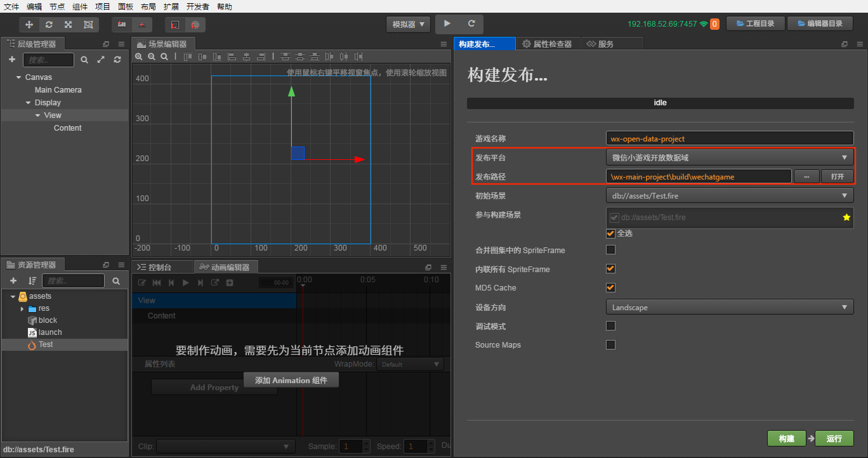Screen dimensions: 868x458
Task: Add a new node in hierarchy panel
Action: click(x=12, y=60)
